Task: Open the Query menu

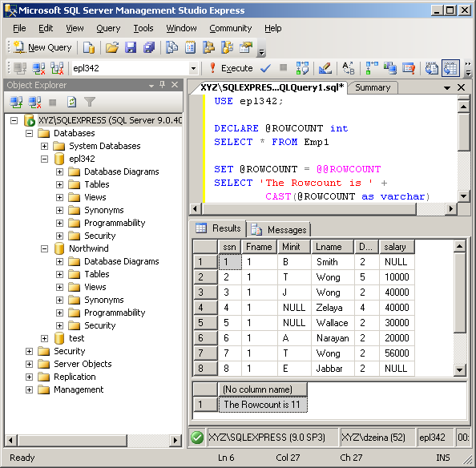Action: click(108, 28)
